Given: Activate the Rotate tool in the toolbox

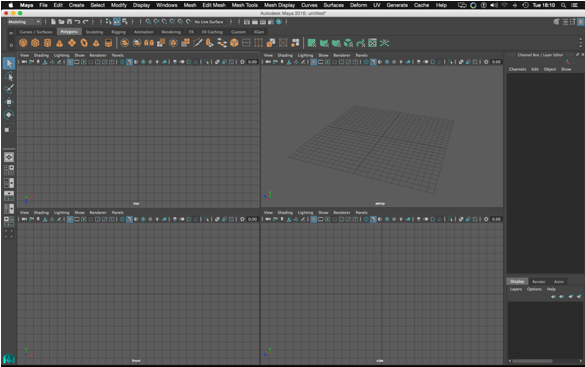Looking at the screenshot, I should coord(9,115).
